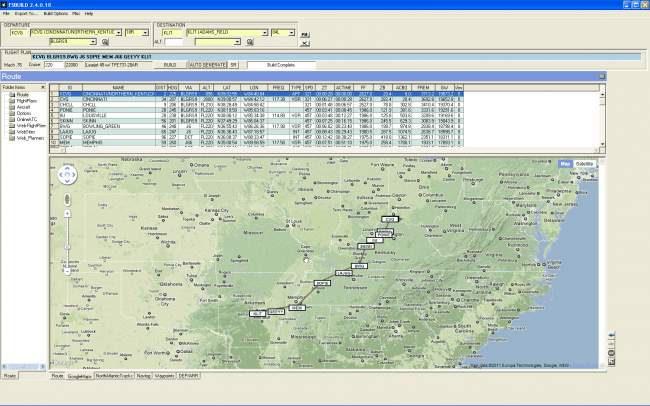Click the departure ICAO field KCVG
650x406 pixels.
19,32
